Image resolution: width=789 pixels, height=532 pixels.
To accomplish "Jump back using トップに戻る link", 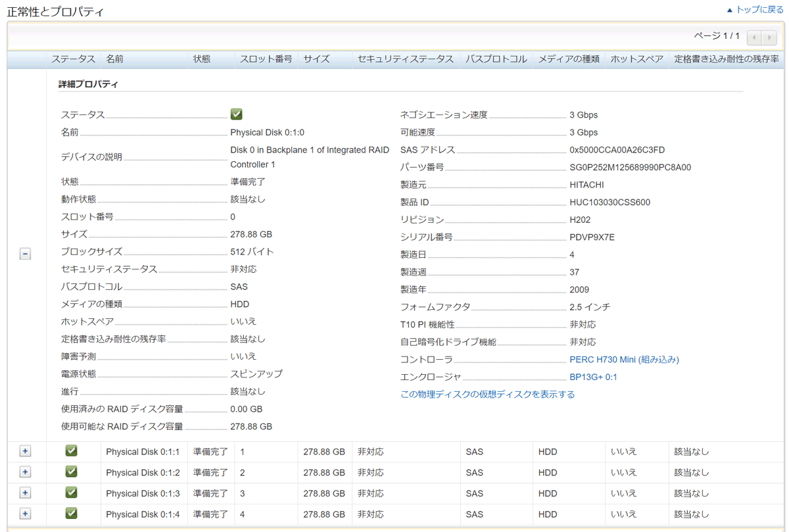I will 755,10.
